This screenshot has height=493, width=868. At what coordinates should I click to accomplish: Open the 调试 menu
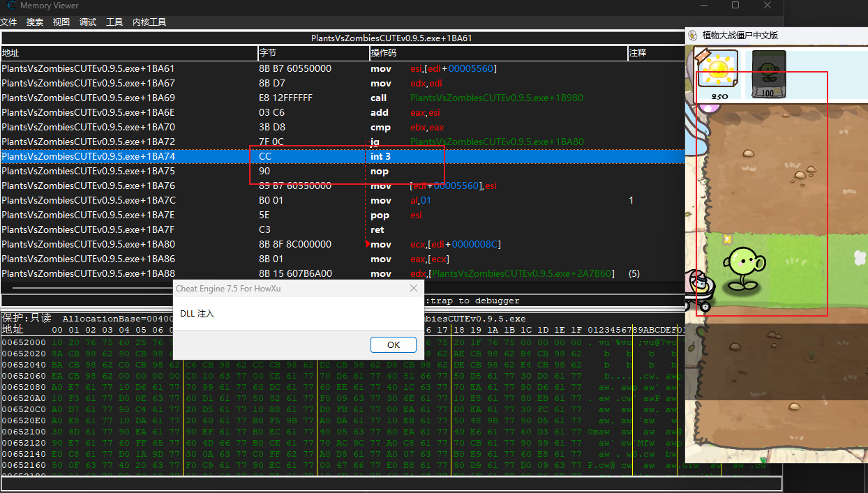click(88, 22)
